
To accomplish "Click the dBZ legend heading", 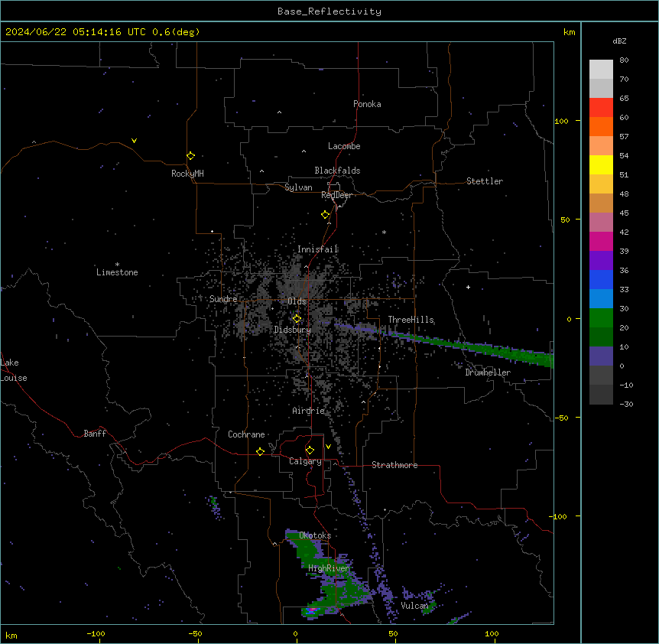I will 619,41.
